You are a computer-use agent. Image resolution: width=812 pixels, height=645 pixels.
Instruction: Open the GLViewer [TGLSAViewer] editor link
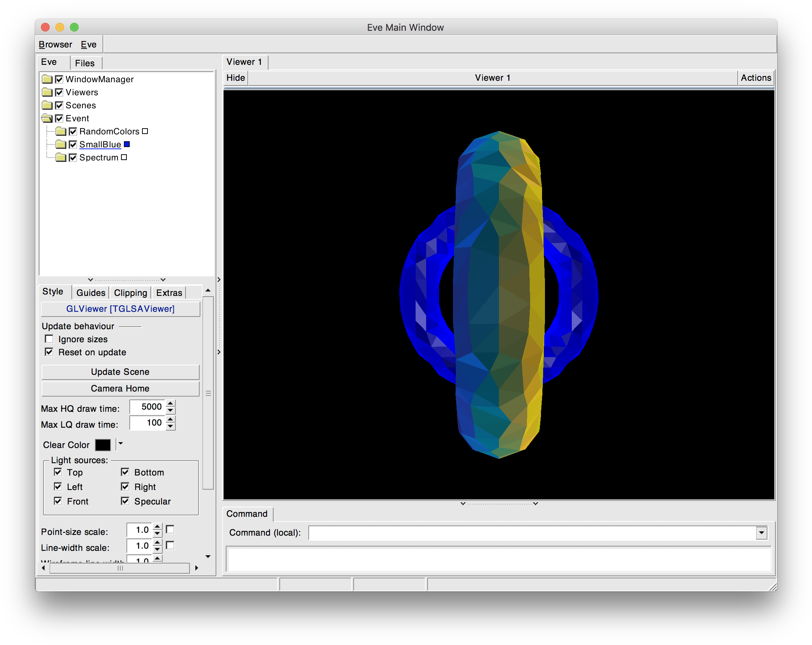coord(120,309)
